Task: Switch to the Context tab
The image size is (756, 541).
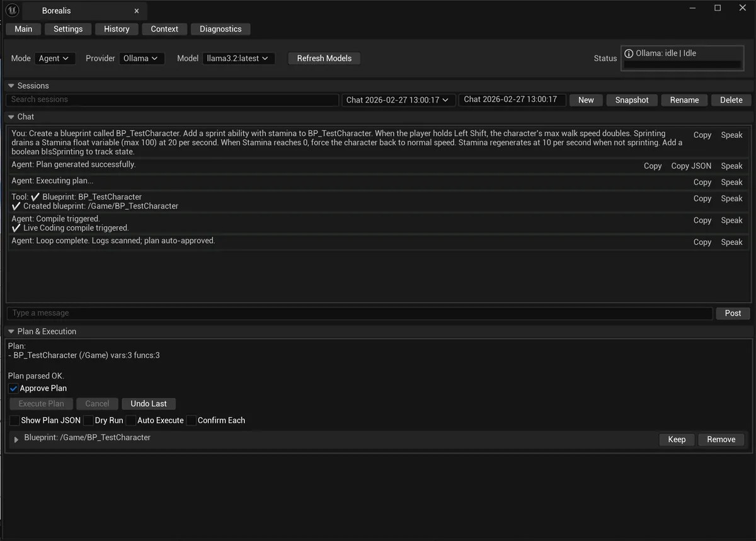Action: (164, 29)
